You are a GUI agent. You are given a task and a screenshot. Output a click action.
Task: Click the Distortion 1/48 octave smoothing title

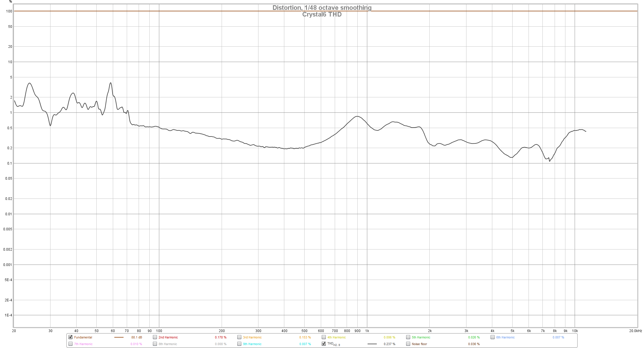tap(322, 8)
